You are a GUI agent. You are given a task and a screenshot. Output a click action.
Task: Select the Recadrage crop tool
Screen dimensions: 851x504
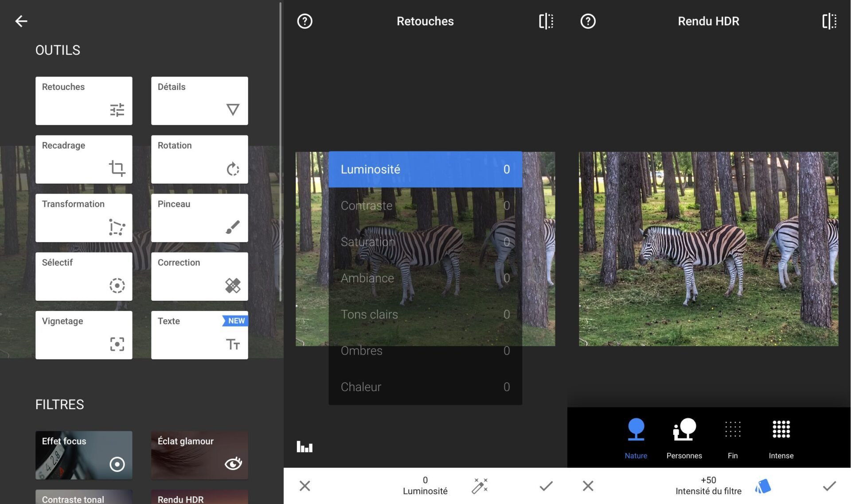(84, 159)
